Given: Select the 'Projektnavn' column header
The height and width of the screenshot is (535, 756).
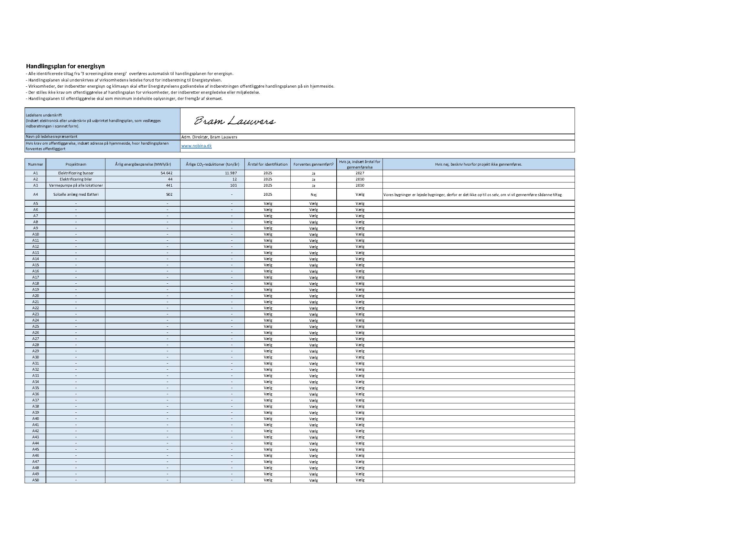Looking at the screenshot, I should 76,164.
